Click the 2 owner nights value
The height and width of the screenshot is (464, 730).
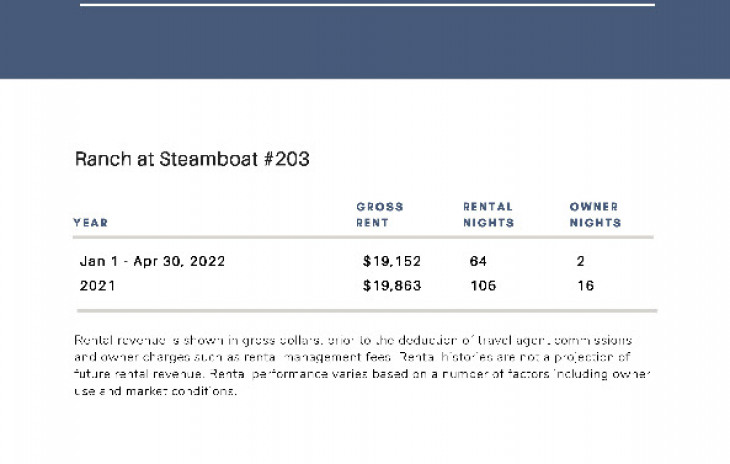[x=580, y=261]
